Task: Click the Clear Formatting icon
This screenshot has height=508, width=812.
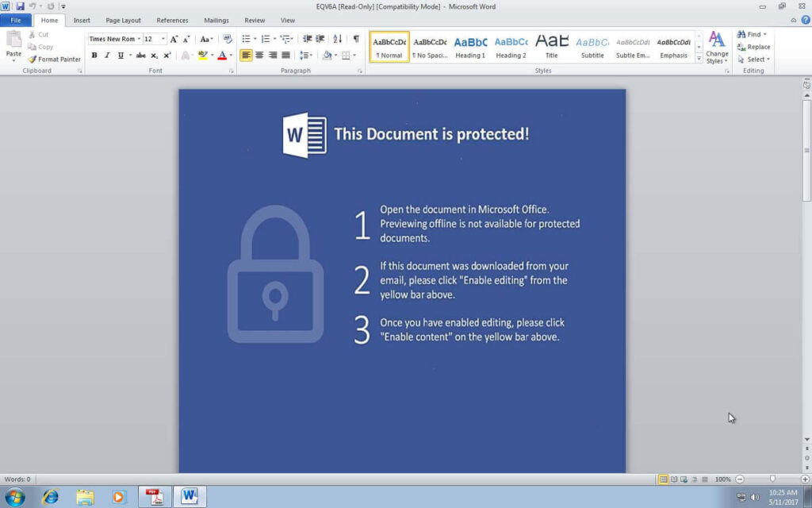Action: click(228, 39)
